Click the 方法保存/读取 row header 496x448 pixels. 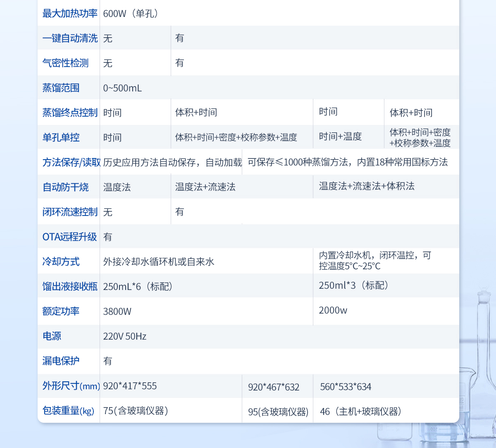coord(71,162)
